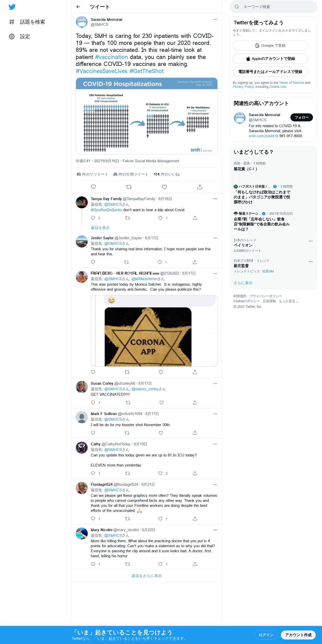Click the back arrow next to ツイート
This screenshot has width=322, height=644.
tap(78, 7)
